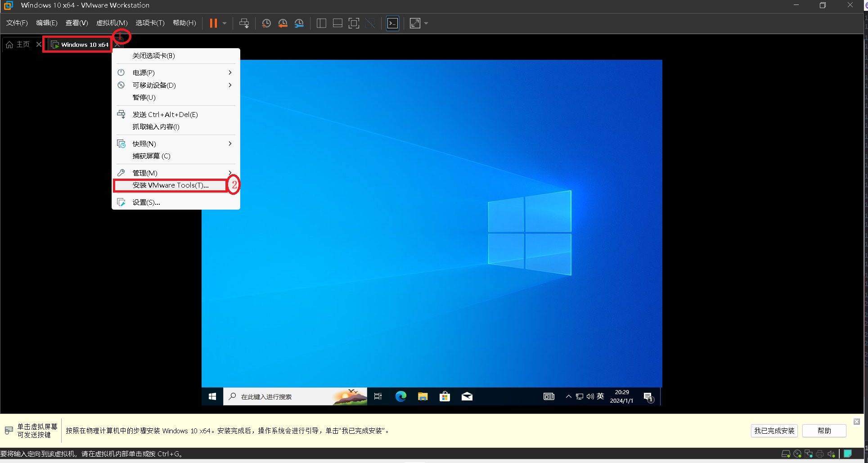Image resolution: width=868 pixels, height=463 pixels.
Task: Choose 发送 Ctrl+Alt+Del(E) menu entry
Action: point(176,115)
